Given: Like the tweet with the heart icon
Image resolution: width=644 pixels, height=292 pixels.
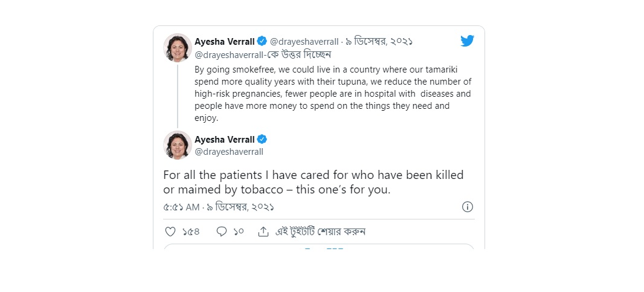Looking at the screenshot, I should [170, 232].
